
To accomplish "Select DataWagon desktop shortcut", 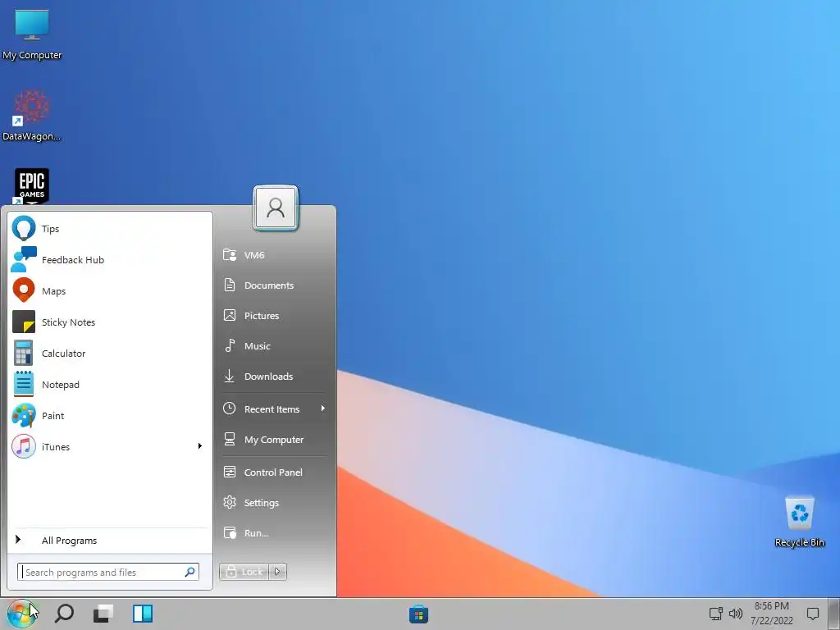I will click(32, 115).
